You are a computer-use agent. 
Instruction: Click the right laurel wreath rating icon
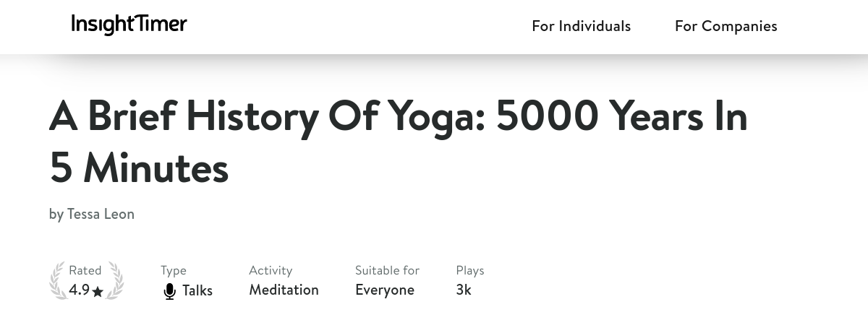[x=115, y=281]
